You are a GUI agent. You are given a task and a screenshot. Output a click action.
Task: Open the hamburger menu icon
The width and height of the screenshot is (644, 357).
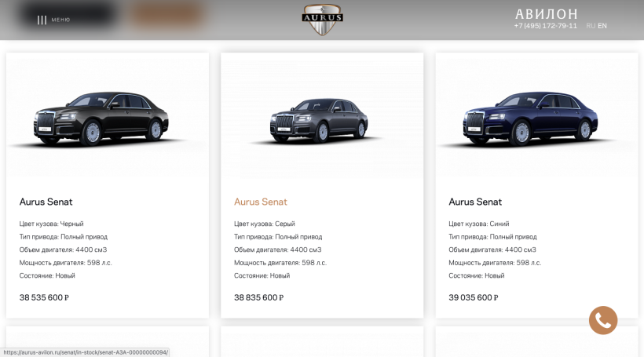(42, 20)
